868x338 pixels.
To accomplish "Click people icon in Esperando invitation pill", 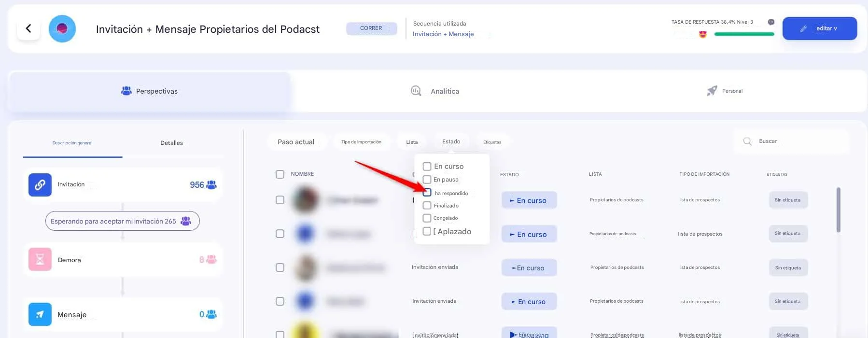I will 186,221.
